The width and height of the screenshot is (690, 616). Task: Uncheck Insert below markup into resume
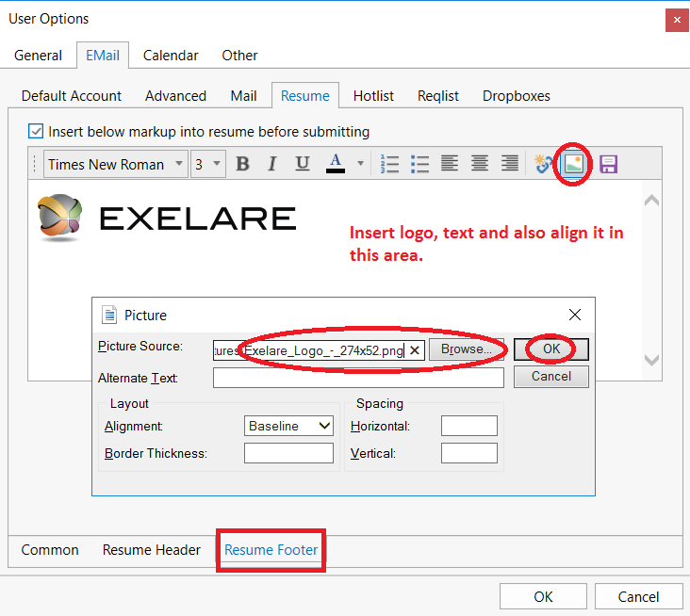pyautogui.click(x=36, y=132)
